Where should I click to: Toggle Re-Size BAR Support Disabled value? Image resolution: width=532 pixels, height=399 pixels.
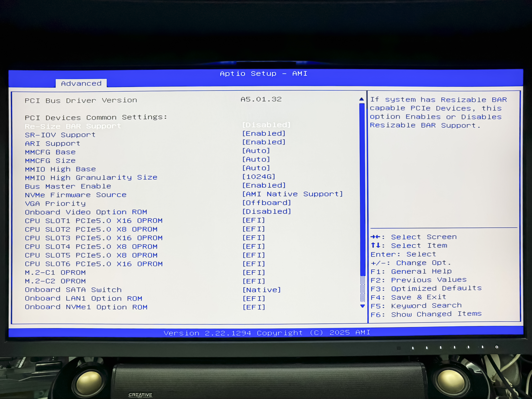[x=266, y=125]
